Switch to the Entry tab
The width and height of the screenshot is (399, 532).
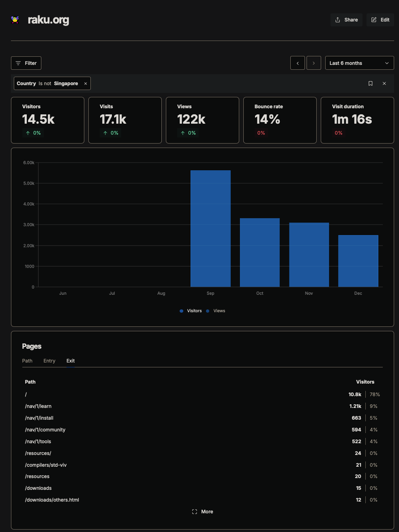(x=49, y=361)
